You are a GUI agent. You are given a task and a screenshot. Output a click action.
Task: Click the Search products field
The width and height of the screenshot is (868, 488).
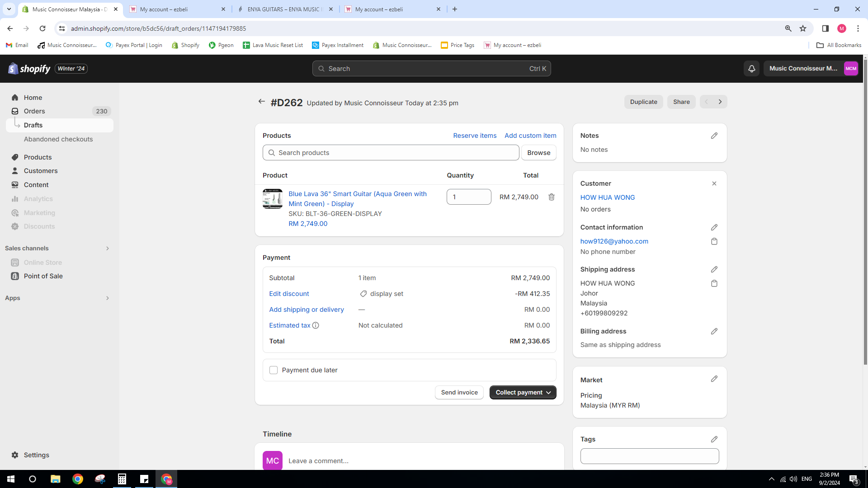391,153
